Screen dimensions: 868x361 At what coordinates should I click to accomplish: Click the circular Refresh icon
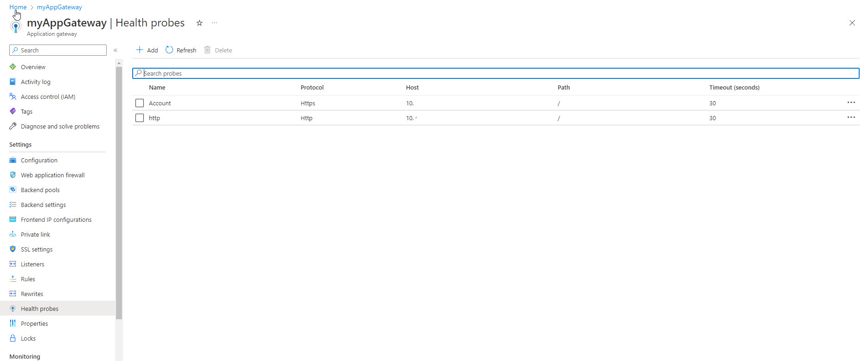(x=169, y=50)
